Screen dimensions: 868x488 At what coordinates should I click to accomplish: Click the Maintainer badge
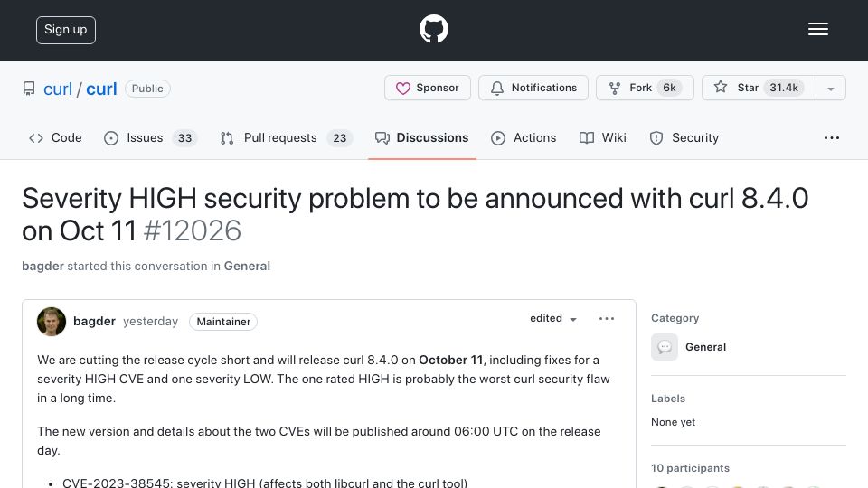pos(223,322)
